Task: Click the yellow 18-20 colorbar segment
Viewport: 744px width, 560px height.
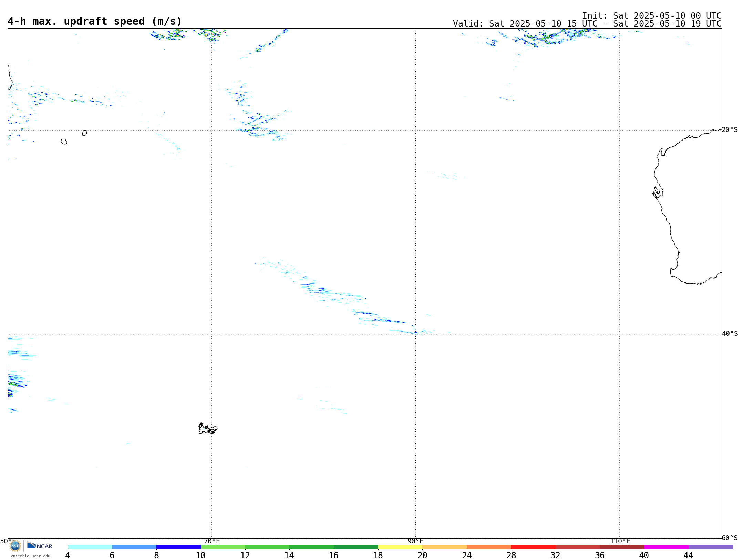Action: [400, 547]
